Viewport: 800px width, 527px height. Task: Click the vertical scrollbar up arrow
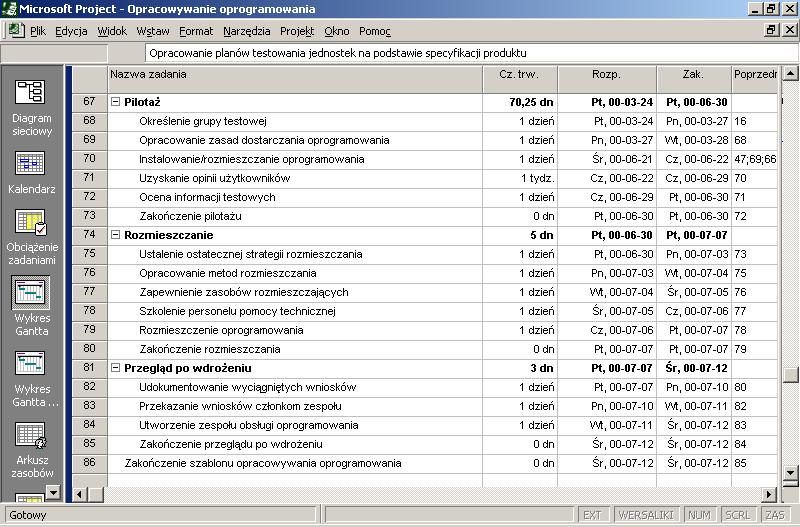790,73
